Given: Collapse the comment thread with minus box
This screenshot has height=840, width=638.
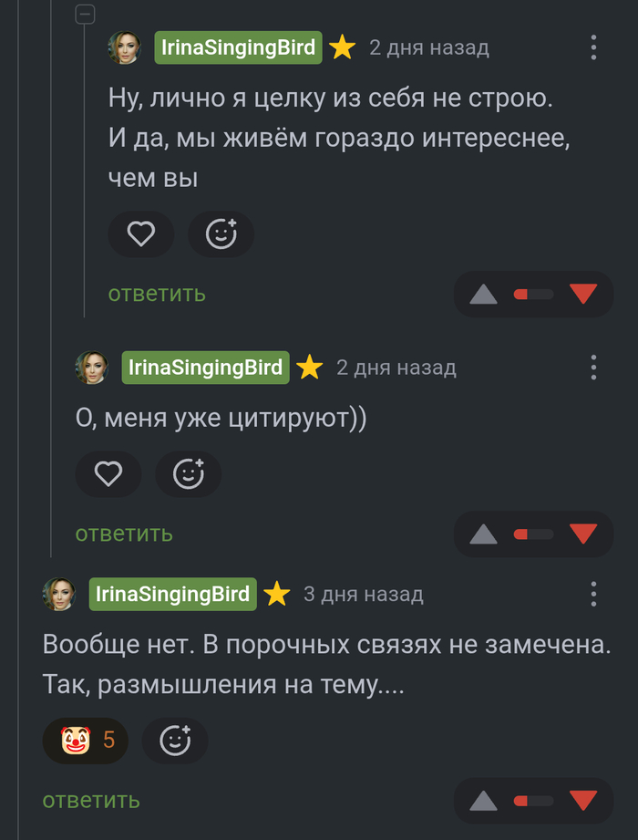Looking at the screenshot, I should click(85, 14).
